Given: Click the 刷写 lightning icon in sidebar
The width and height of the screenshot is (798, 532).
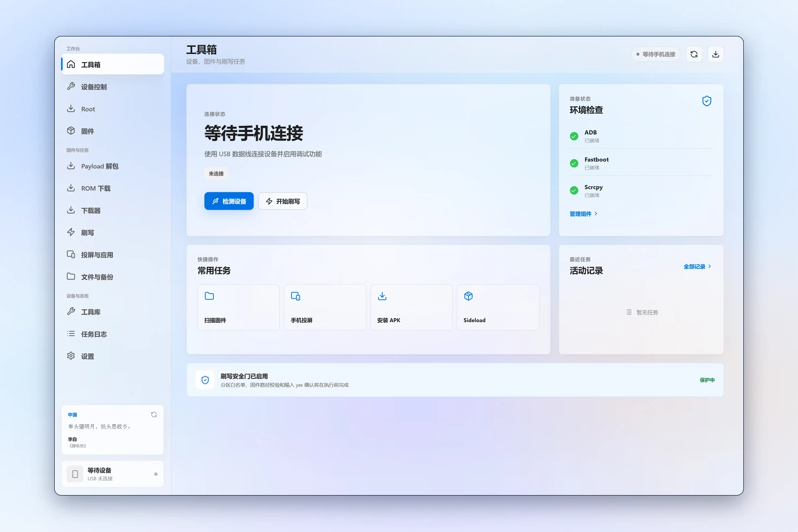Looking at the screenshot, I should 71,233.
